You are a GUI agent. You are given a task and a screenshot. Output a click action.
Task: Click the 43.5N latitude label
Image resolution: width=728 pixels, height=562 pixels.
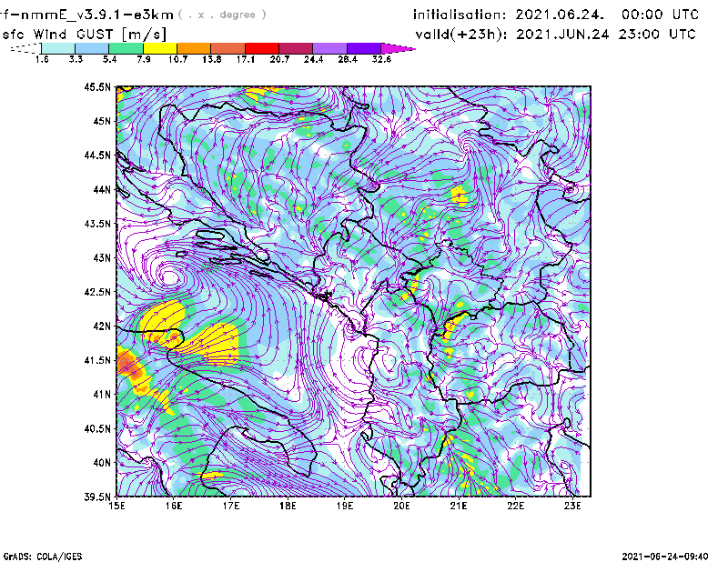tap(97, 224)
